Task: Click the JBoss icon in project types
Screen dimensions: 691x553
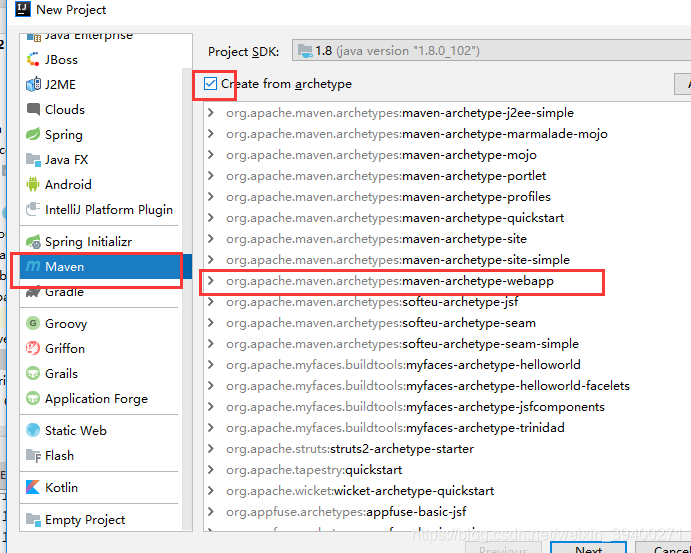Action: click(33, 59)
